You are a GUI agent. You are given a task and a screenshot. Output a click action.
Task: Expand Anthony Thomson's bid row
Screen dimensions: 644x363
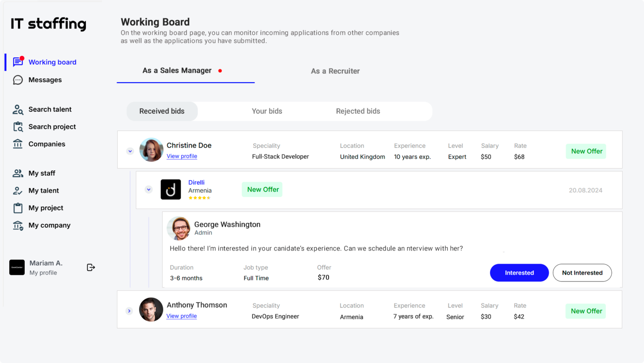(129, 311)
